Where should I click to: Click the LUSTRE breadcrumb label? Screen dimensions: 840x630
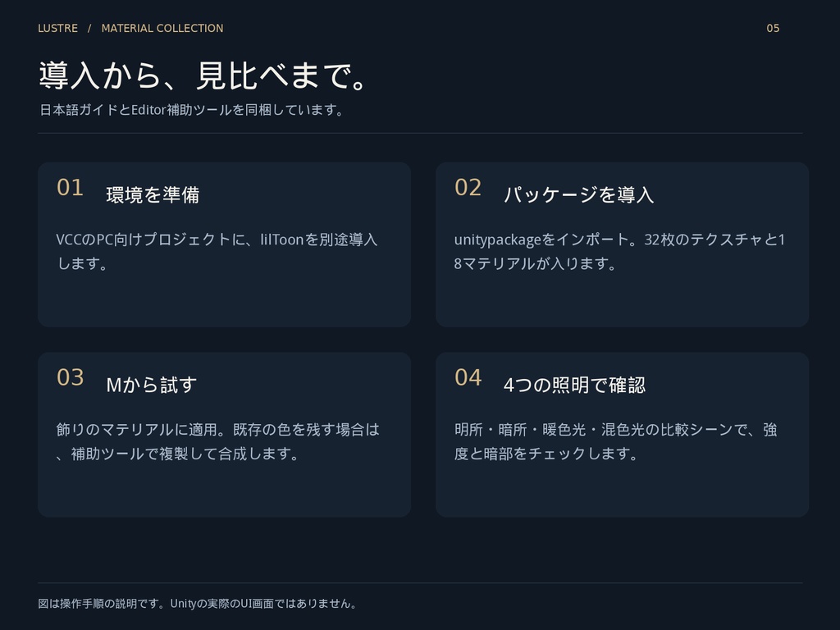[x=58, y=29]
